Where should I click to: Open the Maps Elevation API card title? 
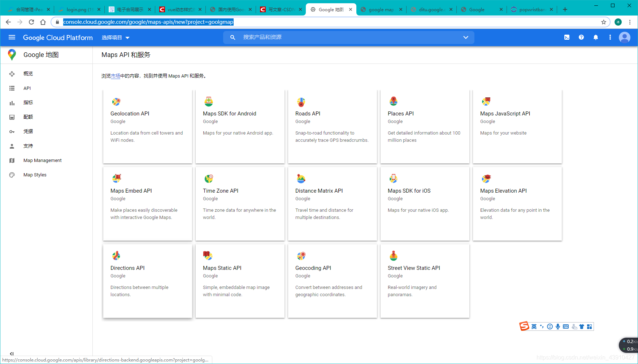click(503, 191)
